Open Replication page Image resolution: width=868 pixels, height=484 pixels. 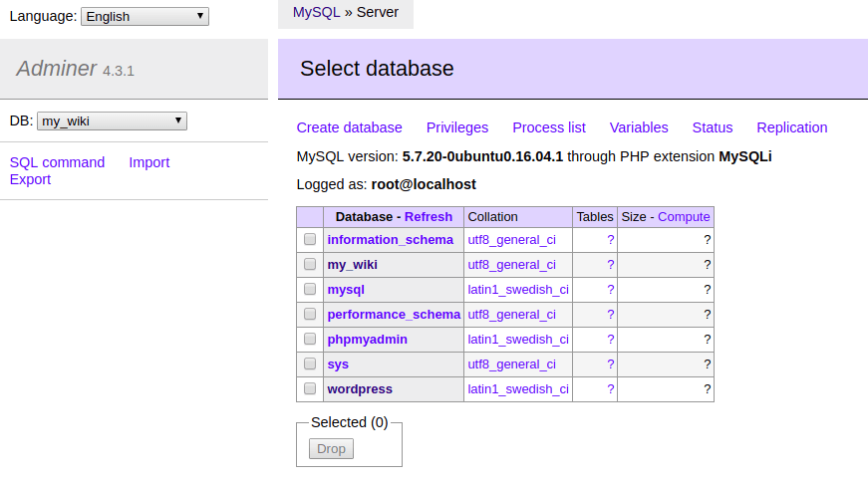click(x=791, y=127)
